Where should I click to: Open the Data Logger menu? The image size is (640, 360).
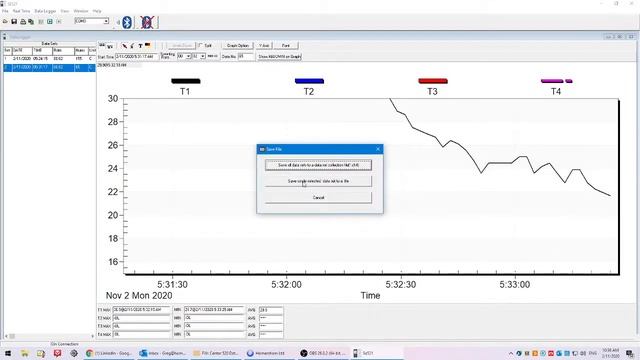[45, 11]
